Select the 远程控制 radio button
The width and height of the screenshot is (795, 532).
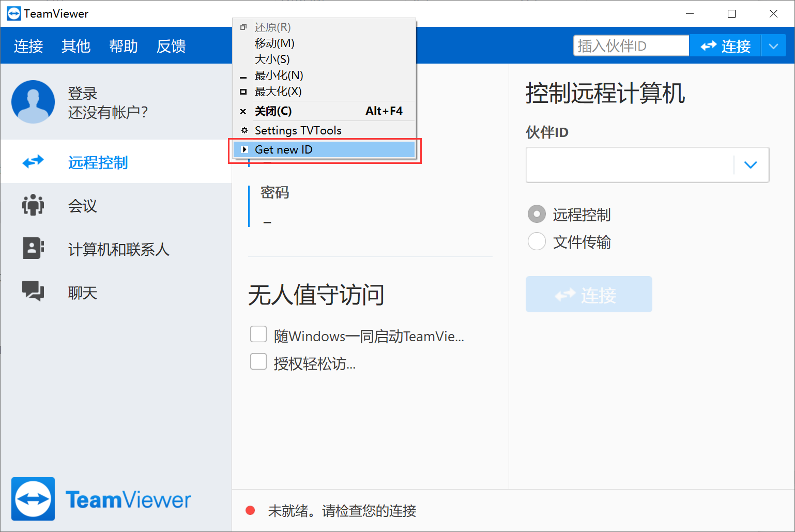[537, 214]
